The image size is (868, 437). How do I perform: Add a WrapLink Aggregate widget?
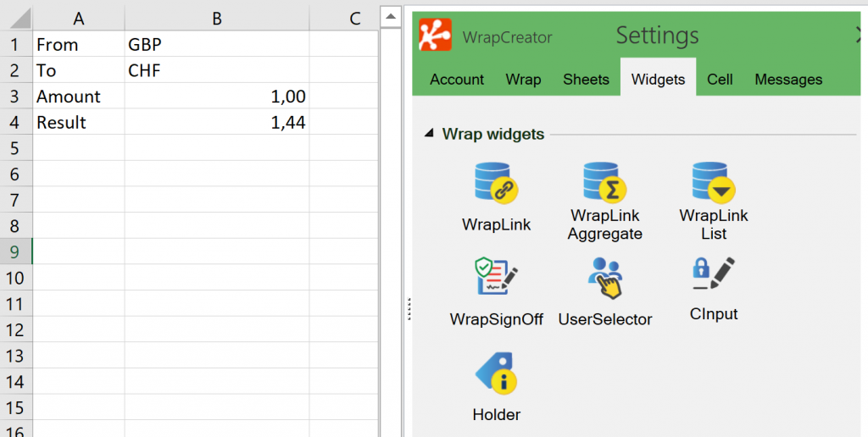(605, 202)
